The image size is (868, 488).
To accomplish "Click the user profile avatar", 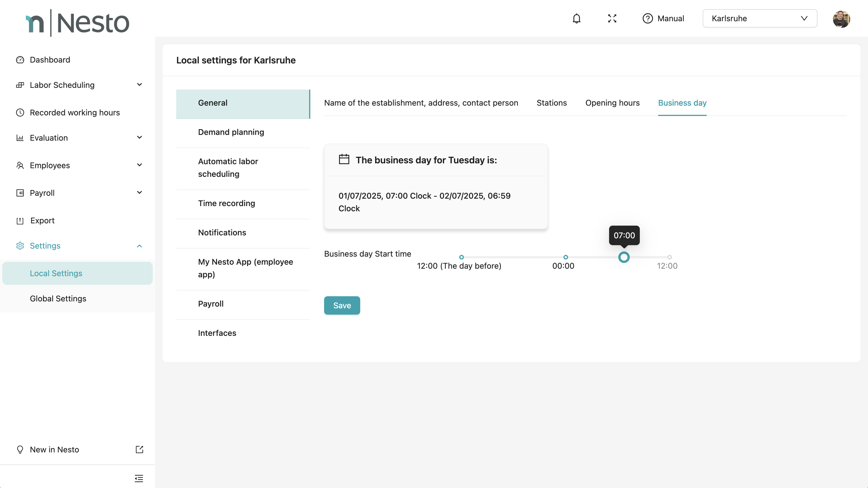I will [x=841, y=19].
